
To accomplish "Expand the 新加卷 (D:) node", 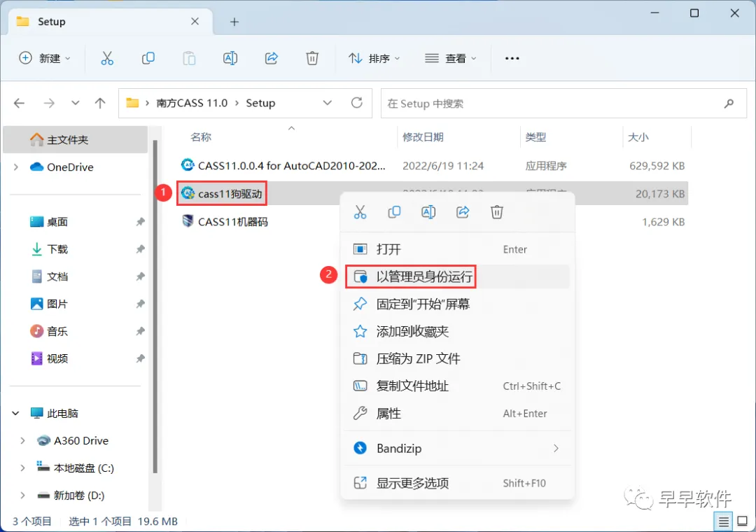I will [x=22, y=496].
